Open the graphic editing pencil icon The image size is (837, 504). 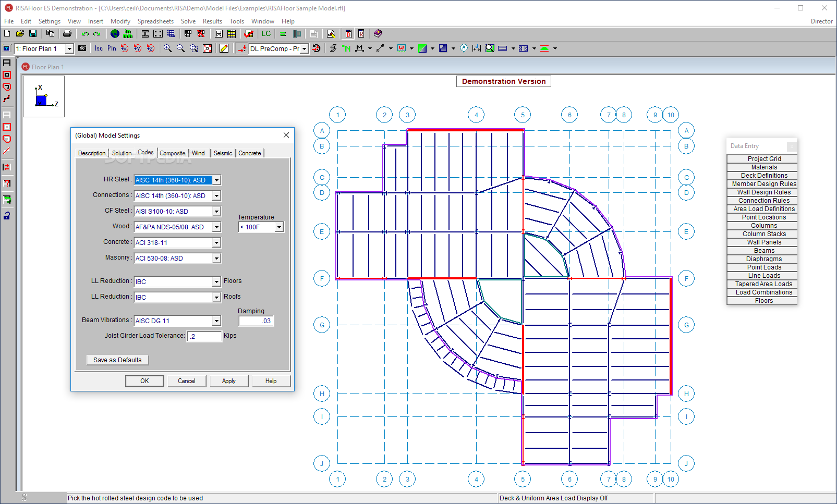(224, 48)
